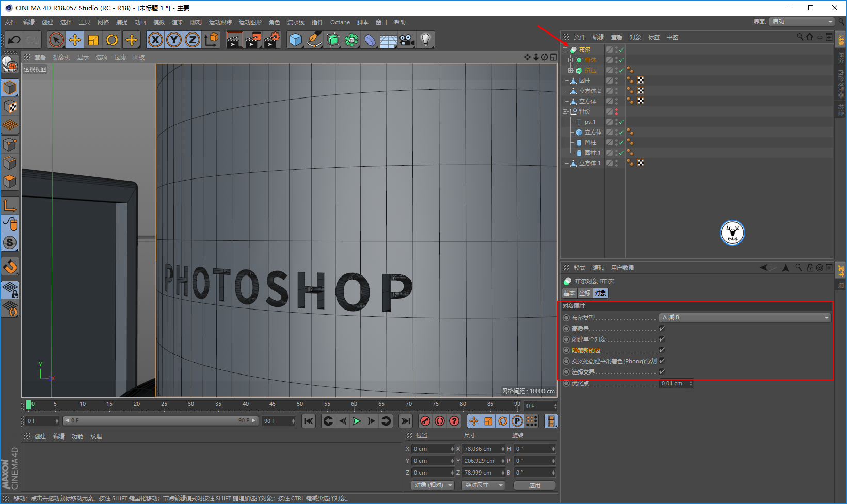The height and width of the screenshot is (504, 847).
Task: Click the checkered texture tag on 立方体.2
Action: [x=641, y=91]
